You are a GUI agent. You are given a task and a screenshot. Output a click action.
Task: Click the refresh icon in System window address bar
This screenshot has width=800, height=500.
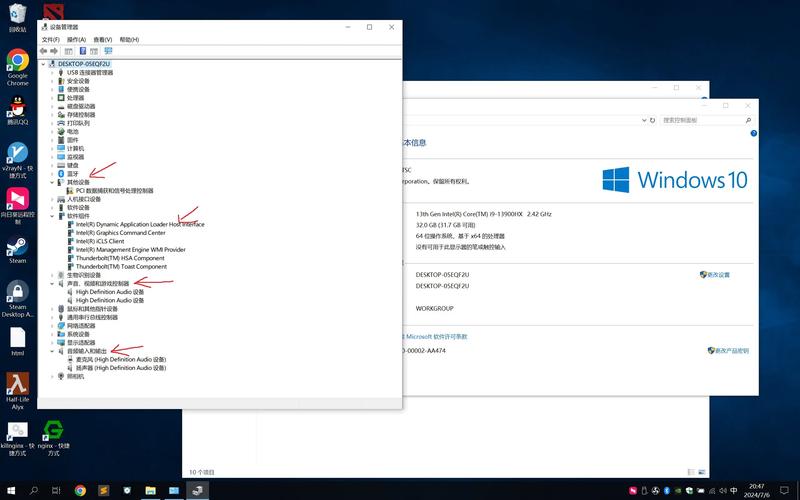pyautogui.click(x=652, y=120)
